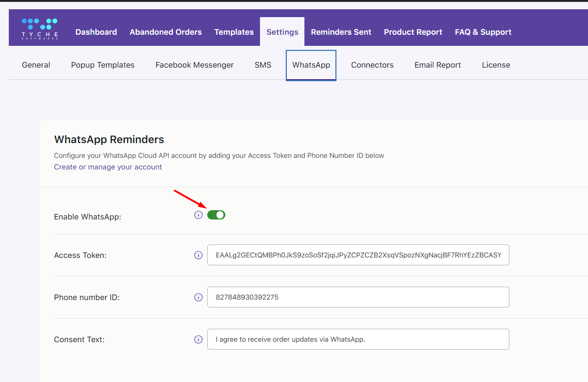Click info icon beside Consent Text
The image size is (588, 382).
point(198,339)
